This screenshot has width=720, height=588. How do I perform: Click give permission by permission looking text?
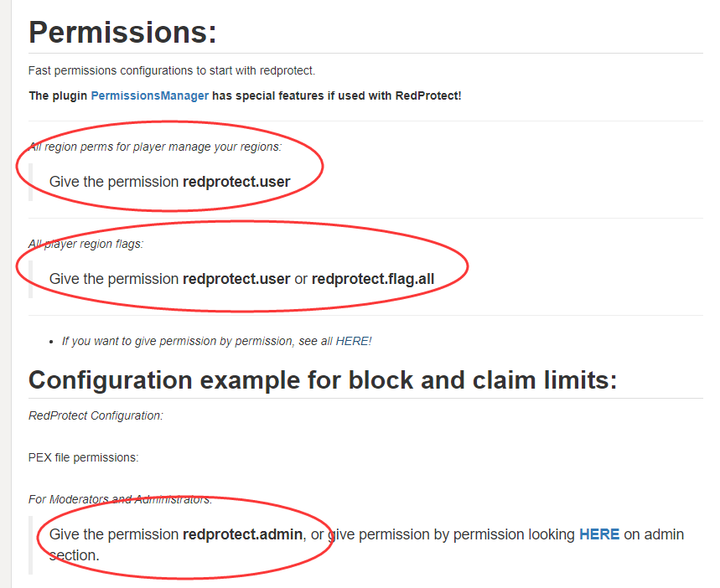(x=451, y=534)
